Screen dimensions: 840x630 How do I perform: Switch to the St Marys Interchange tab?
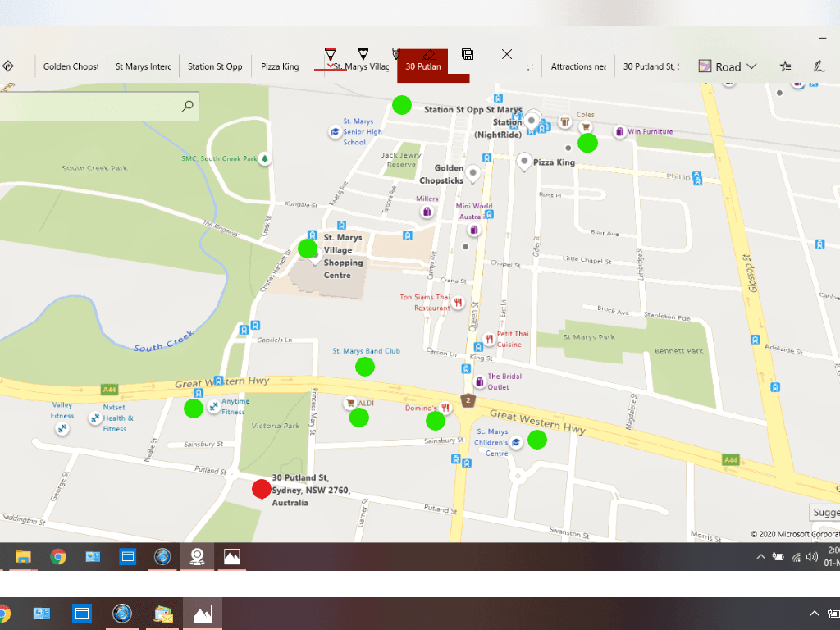(143, 66)
